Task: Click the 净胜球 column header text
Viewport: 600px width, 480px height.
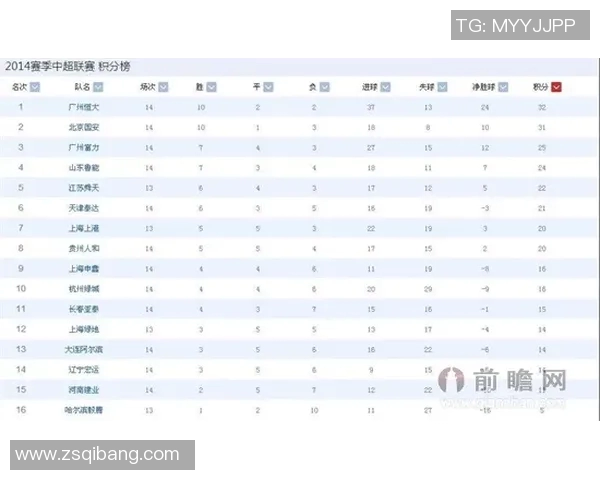Action: pyautogui.click(x=484, y=87)
